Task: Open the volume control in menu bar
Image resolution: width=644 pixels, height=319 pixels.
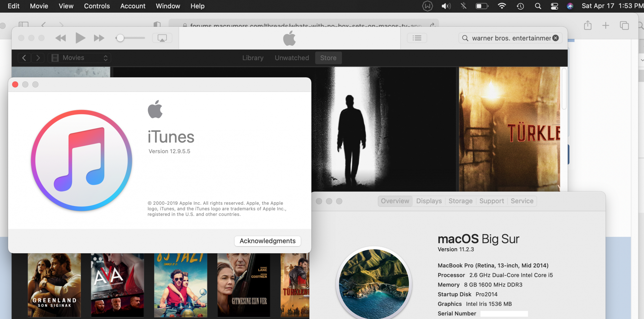Action: (446, 6)
